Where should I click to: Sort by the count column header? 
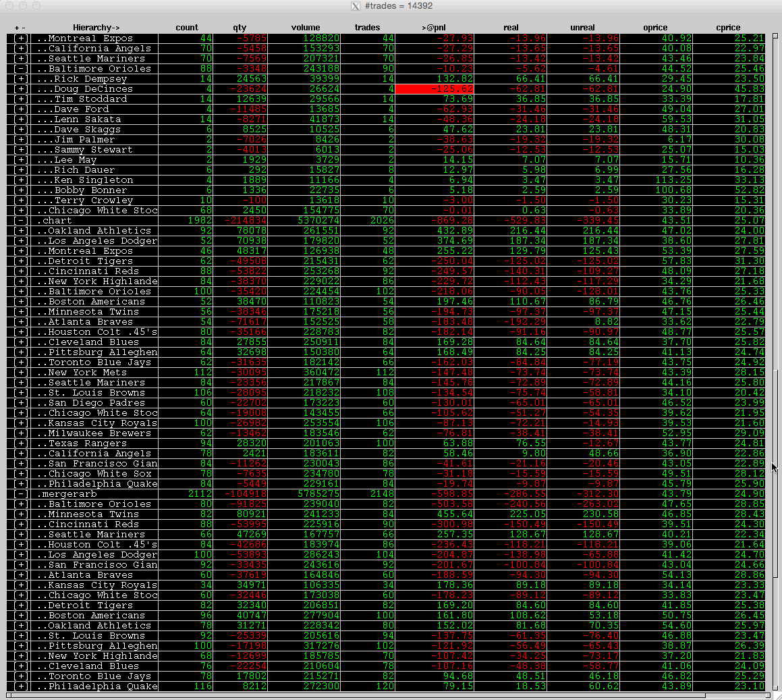pyautogui.click(x=186, y=28)
